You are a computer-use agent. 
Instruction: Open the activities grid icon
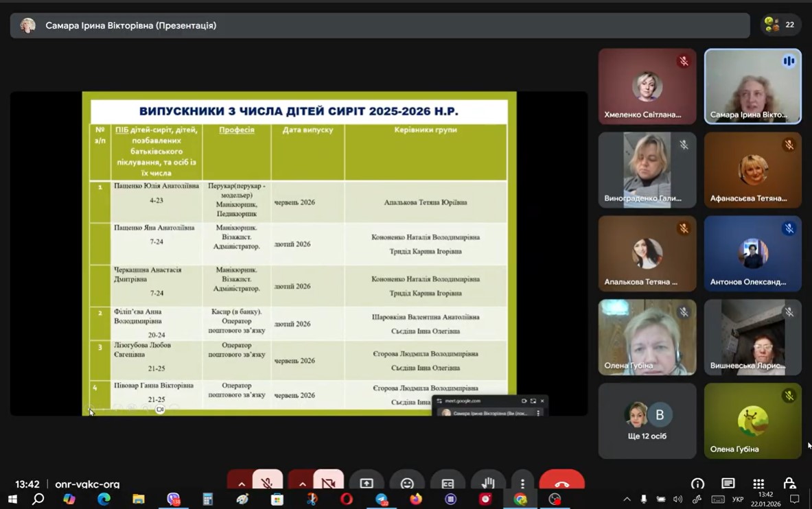tap(758, 484)
